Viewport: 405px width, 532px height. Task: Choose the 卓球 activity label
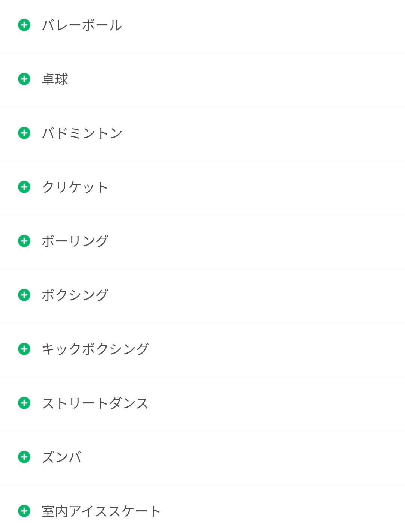click(55, 79)
